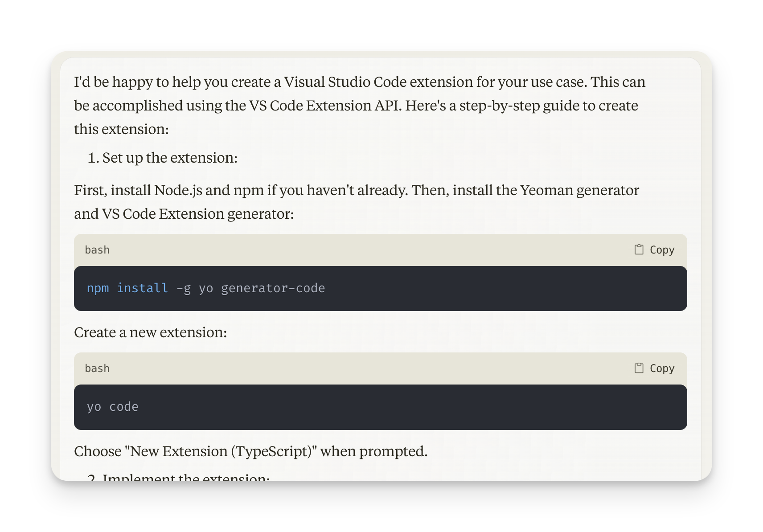Click the word "npm" in the first code block
This screenshot has height=532, width=763.
(98, 288)
